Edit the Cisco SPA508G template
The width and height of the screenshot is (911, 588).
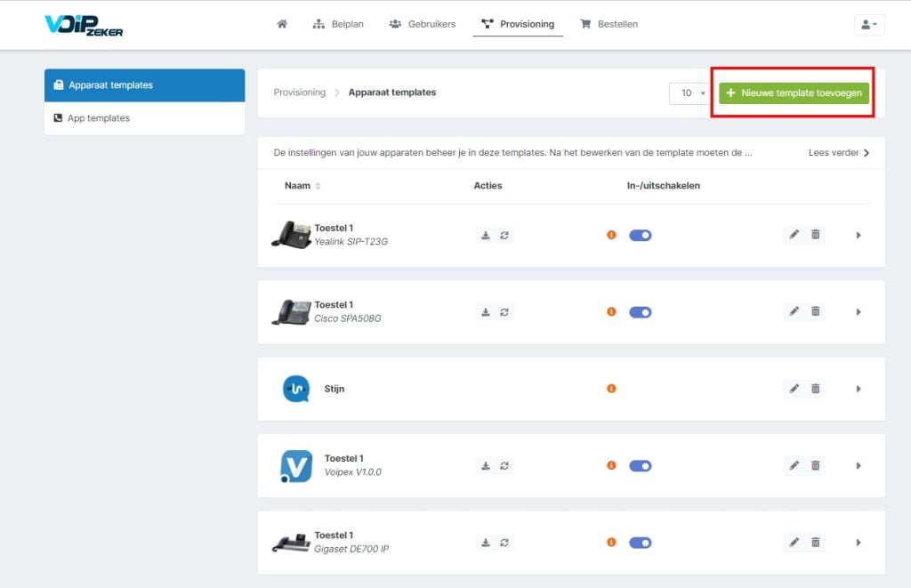[794, 311]
